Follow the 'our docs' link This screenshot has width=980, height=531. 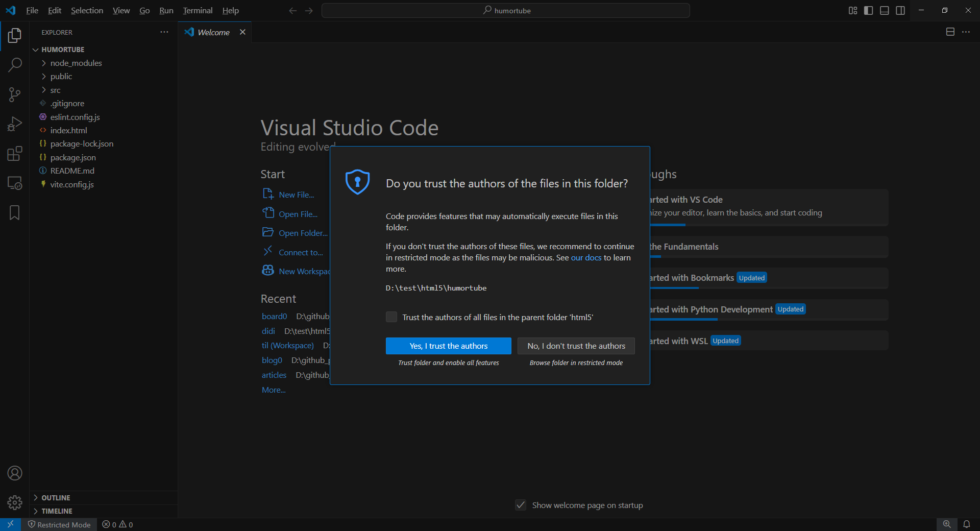(x=586, y=258)
